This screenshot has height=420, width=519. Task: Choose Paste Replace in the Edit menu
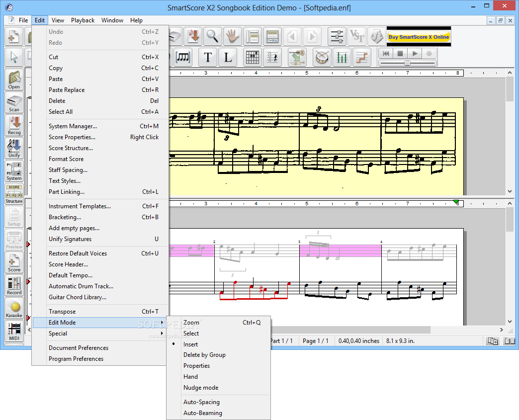pos(100,89)
